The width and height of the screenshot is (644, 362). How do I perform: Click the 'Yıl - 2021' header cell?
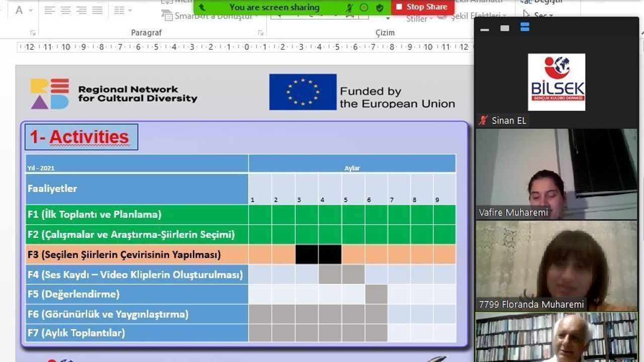click(137, 164)
